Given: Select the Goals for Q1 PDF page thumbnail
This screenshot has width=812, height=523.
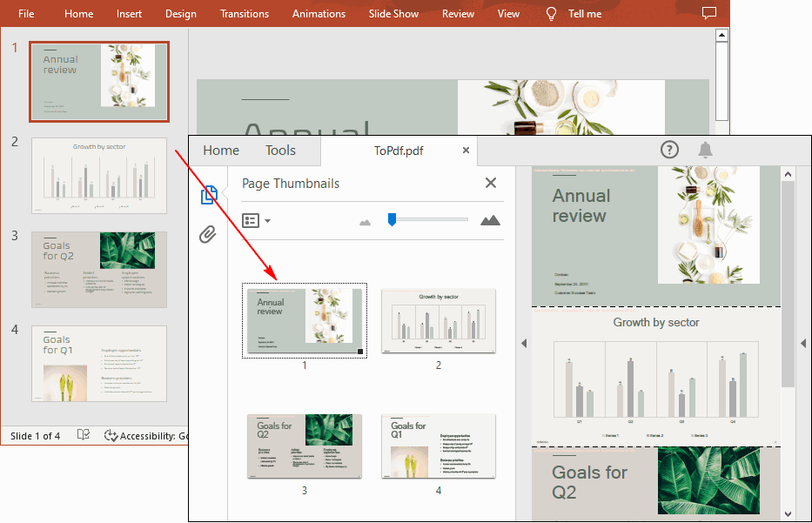Looking at the screenshot, I should pos(439,446).
